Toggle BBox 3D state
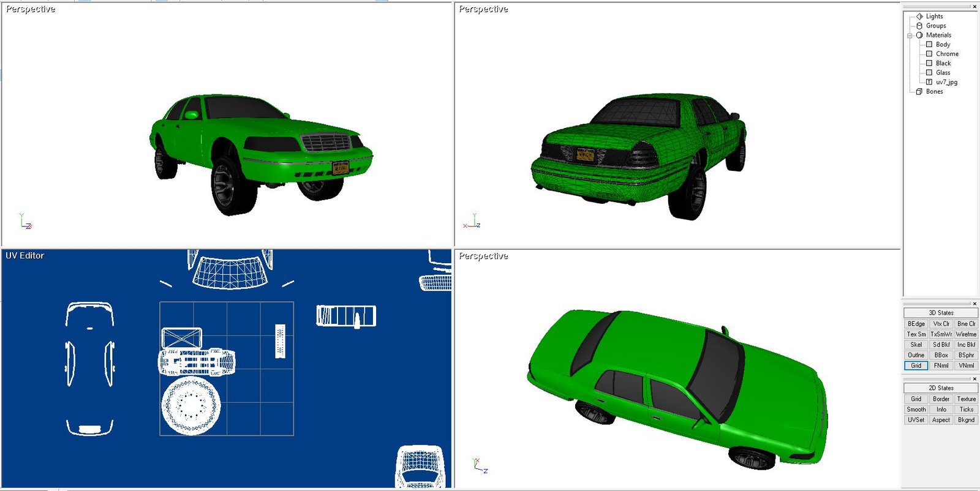The width and height of the screenshot is (980, 491). (x=941, y=355)
